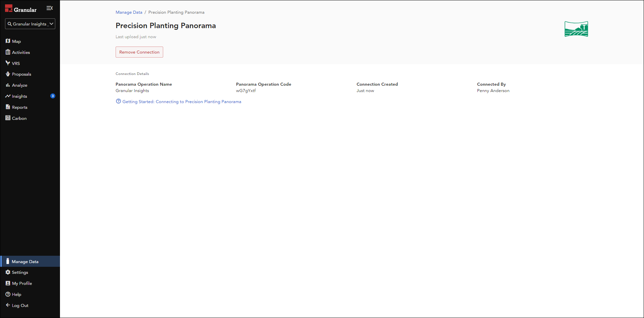Click the Insights notification badge 3
This screenshot has height=318, width=644.
click(x=53, y=96)
